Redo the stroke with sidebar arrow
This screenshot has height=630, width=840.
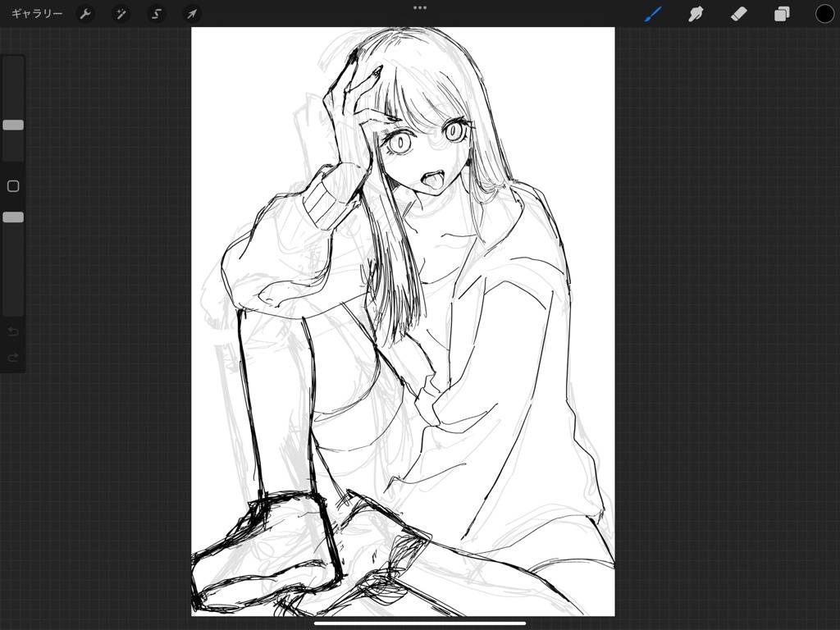13,358
